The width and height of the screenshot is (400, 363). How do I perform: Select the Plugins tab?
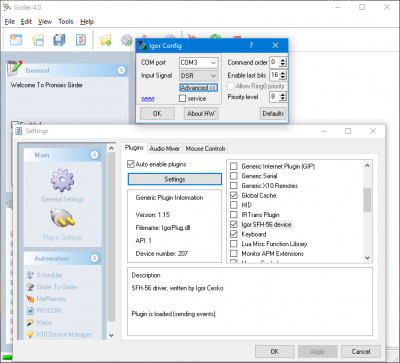click(134, 148)
